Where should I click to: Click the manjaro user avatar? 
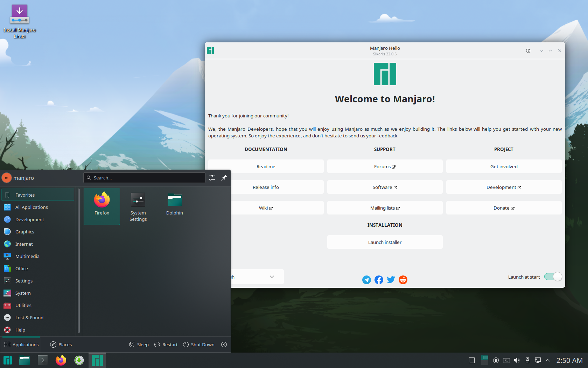coord(7,178)
